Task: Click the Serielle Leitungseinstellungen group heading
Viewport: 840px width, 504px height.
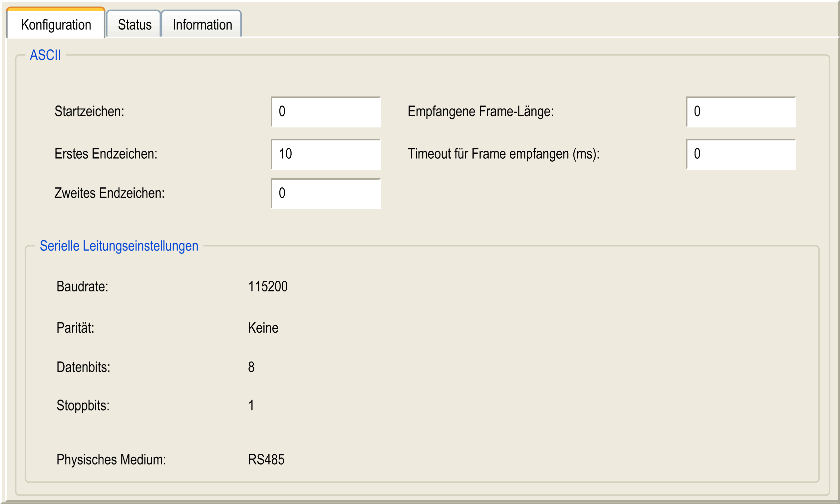Action: (x=119, y=246)
